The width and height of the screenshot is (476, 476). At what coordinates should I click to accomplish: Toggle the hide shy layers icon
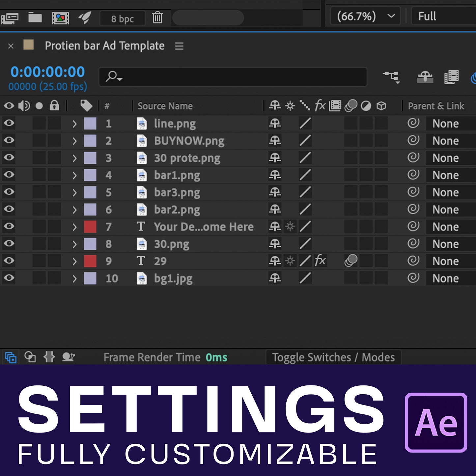tap(425, 77)
